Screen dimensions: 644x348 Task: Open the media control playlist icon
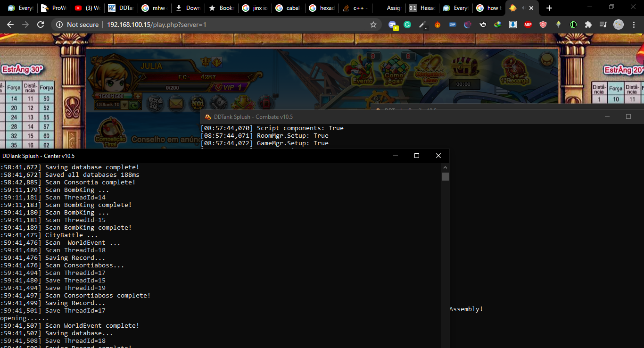pyautogui.click(x=603, y=25)
